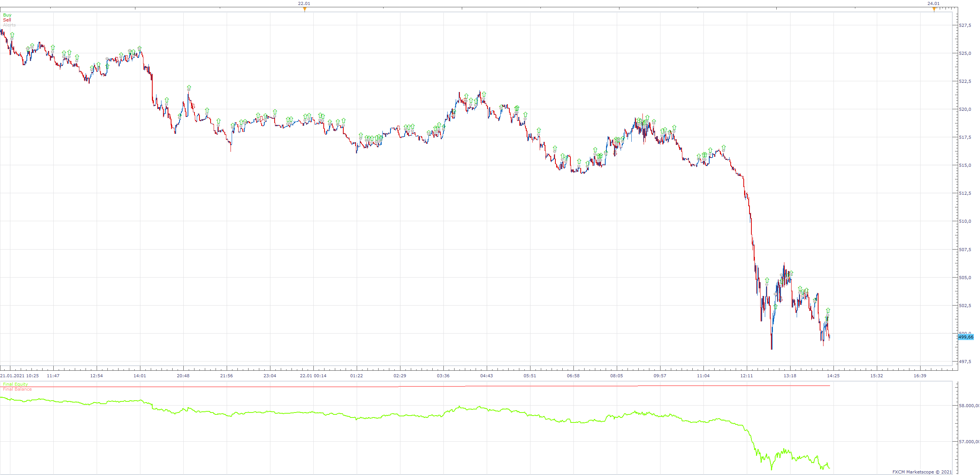Click the price axis label 517,5
This screenshot has height=475, width=980.
click(x=965, y=137)
